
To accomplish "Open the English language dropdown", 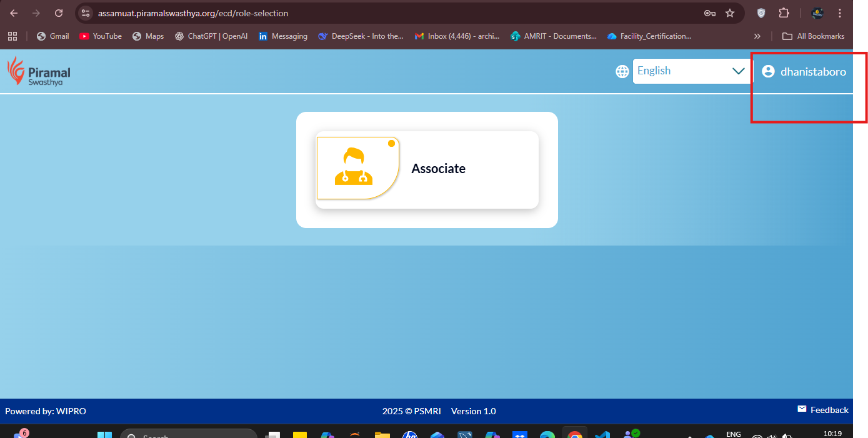I will pos(691,71).
